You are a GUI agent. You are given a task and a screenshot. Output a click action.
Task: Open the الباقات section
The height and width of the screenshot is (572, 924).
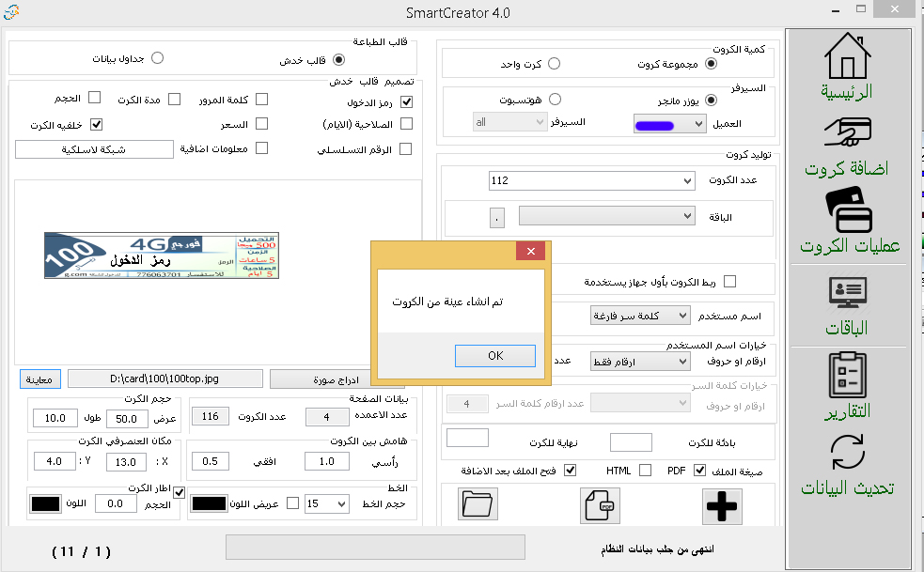[847, 303]
